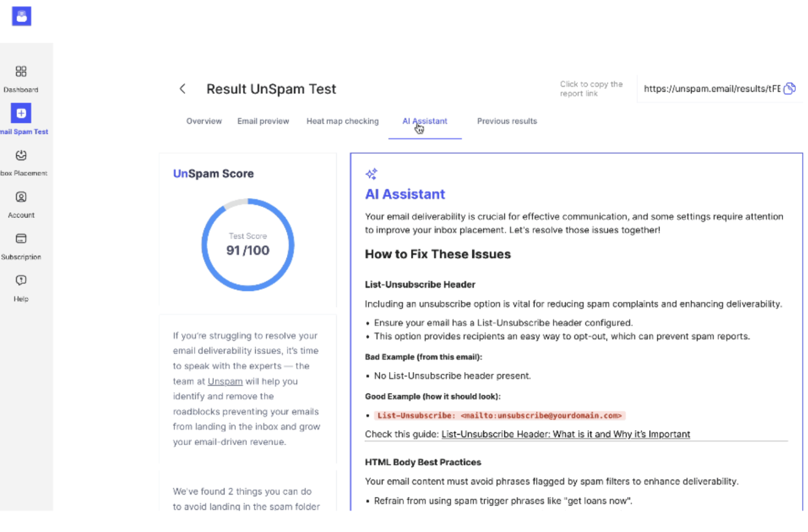Select the AI Assistant tab
Viewport: 808px width, 532px height.
coord(425,121)
